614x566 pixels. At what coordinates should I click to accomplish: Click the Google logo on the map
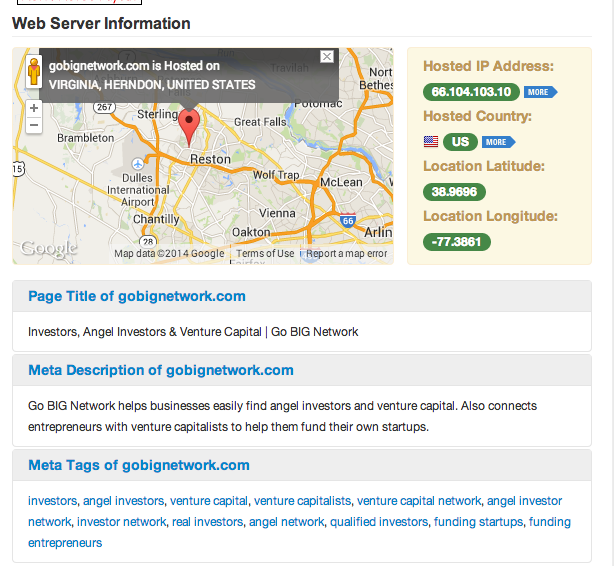point(49,249)
